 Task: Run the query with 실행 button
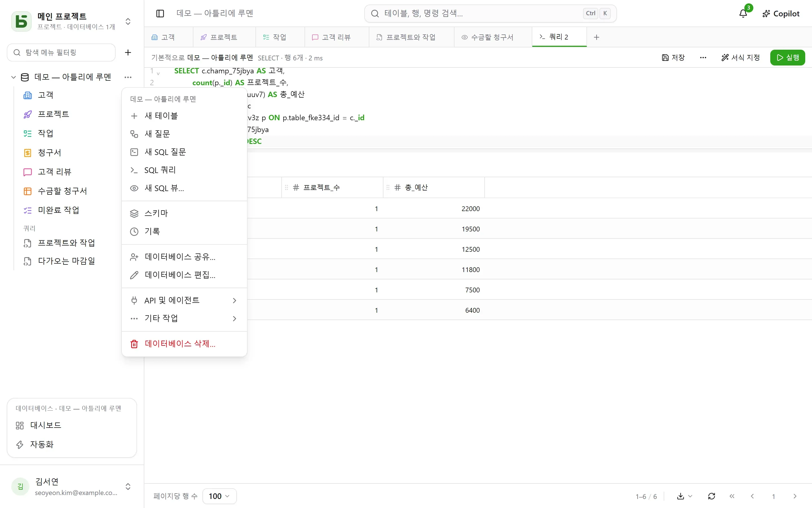pos(787,58)
